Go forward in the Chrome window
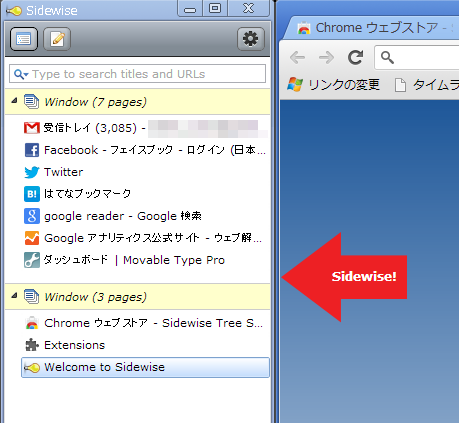This screenshot has width=459, height=423. click(x=326, y=57)
